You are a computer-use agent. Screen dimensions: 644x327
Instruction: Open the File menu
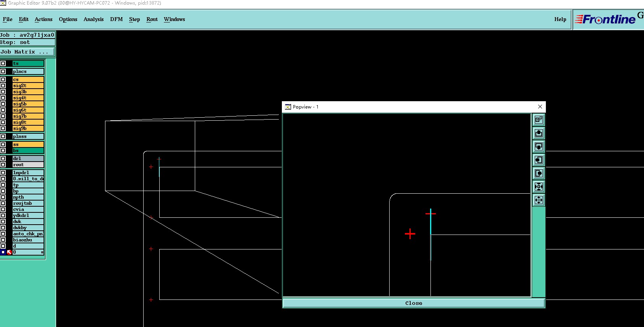(x=8, y=19)
